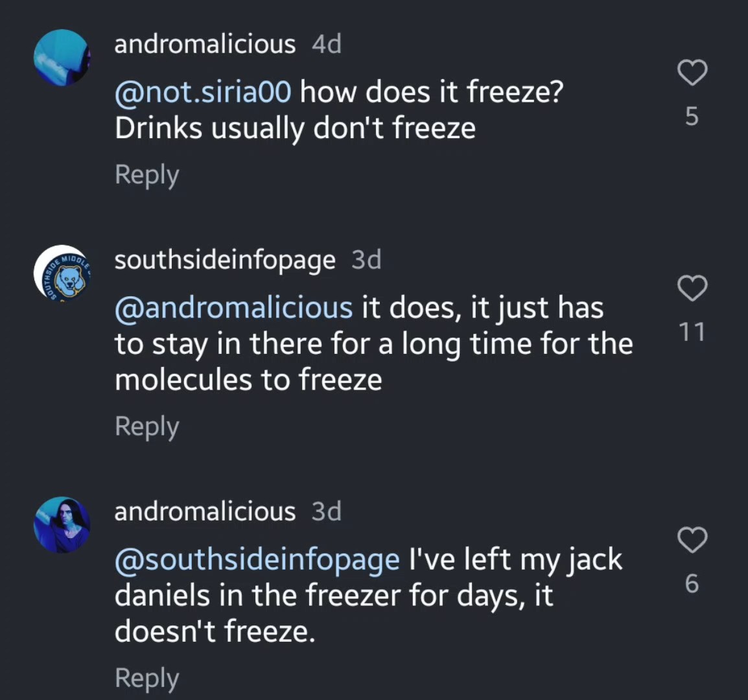This screenshot has height=700, width=748.
Task: Open the @not.siria00 mention
Action: click(x=203, y=92)
